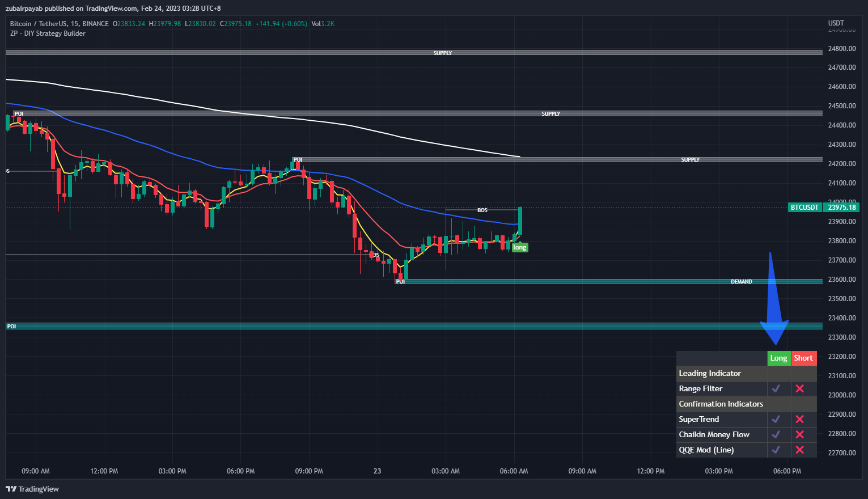Click the 03:00 AM time axis label
The height and width of the screenshot is (499, 868).
click(446, 471)
